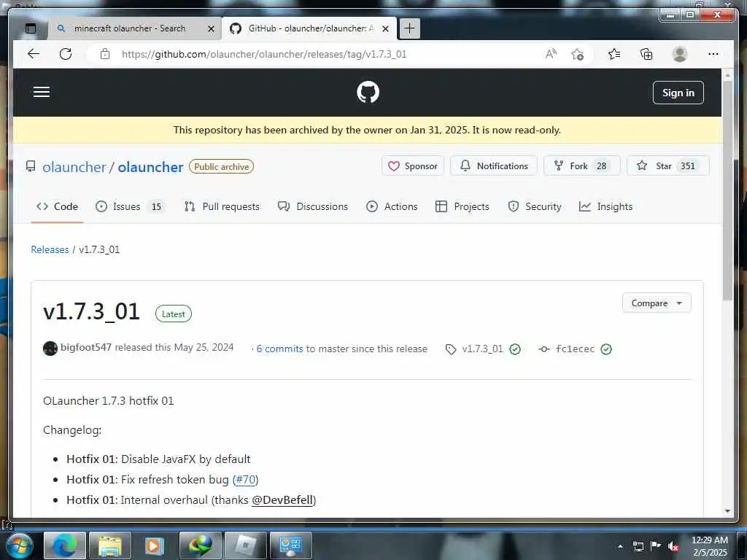The width and height of the screenshot is (747, 560).
Task: Click the page vertical scrollbar thumb
Action: 727,190
